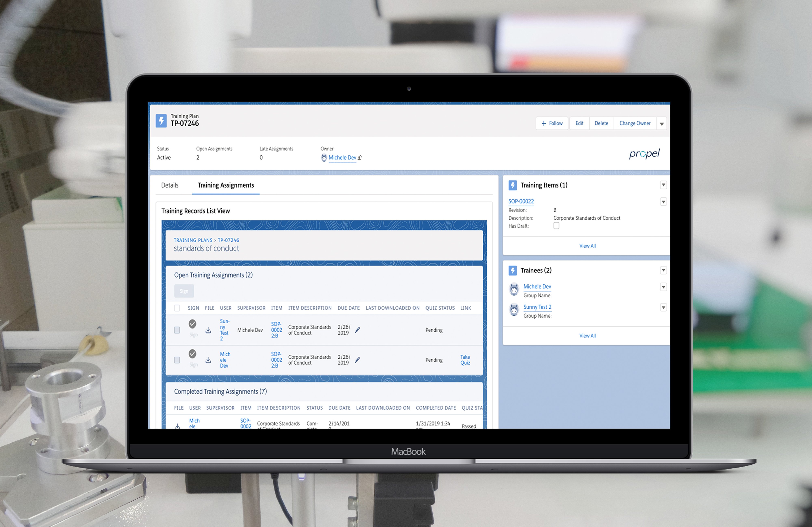Open the Trainees panel dropdown
812x527 pixels.
[x=663, y=270]
